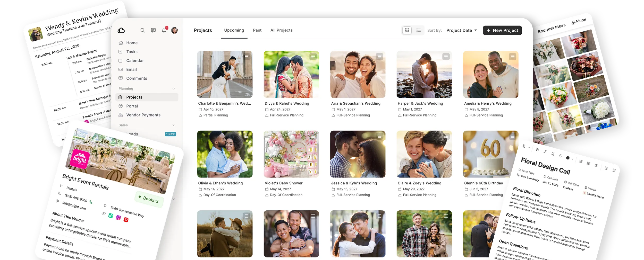Insert bulleted list in Floral note
This screenshot has width=644, height=260.
point(581,161)
